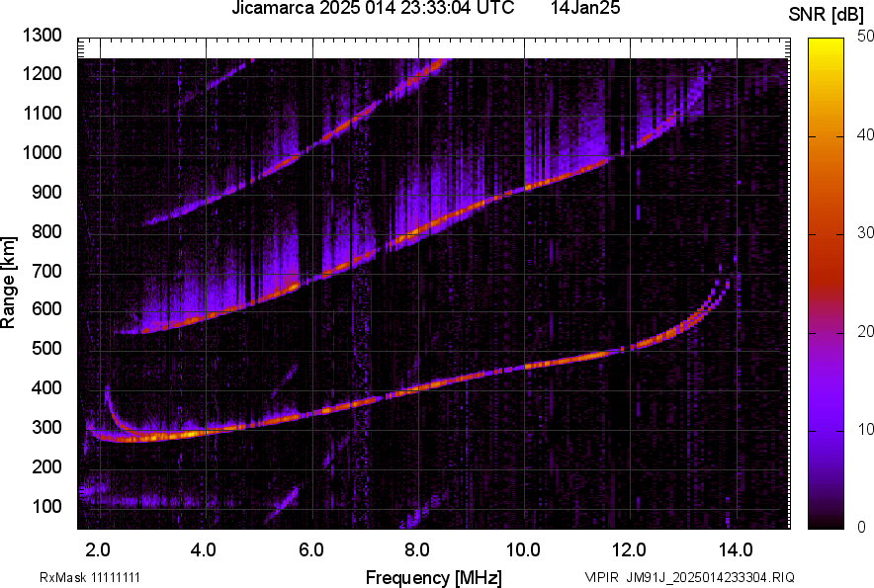The height and width of the screenshot is (588, 874).
Task: Click the frequency tick label '12.0'
Action: [x=630, y=550]
